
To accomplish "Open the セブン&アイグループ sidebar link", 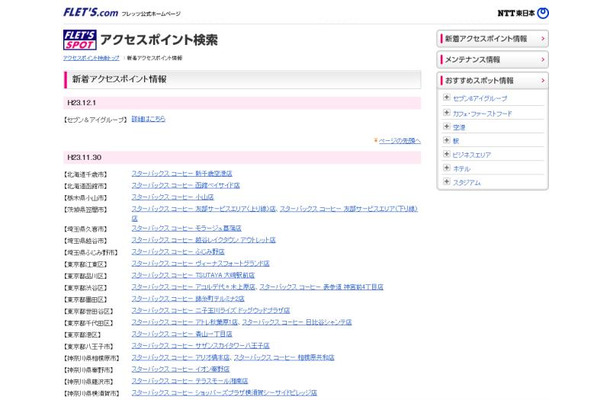I will point(480,99).
